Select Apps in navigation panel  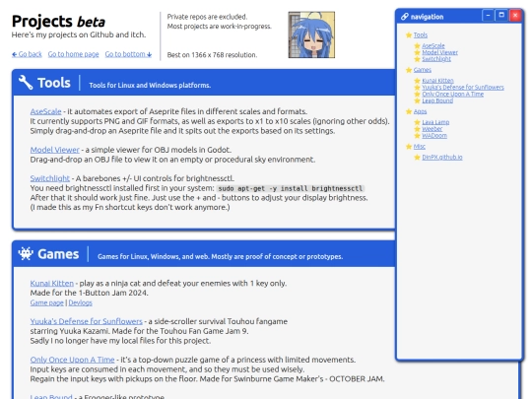click(420, 111)
